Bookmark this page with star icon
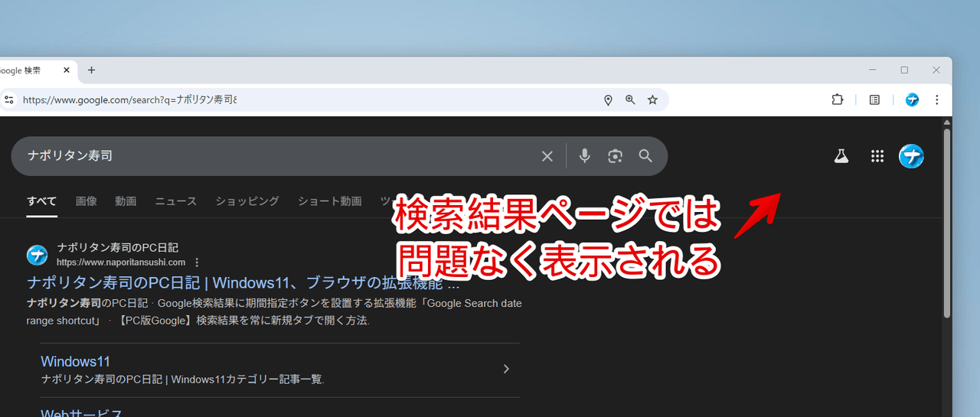The width and height of the screenshot is (980, 417). pyautogui.click(x=652, y=100)
